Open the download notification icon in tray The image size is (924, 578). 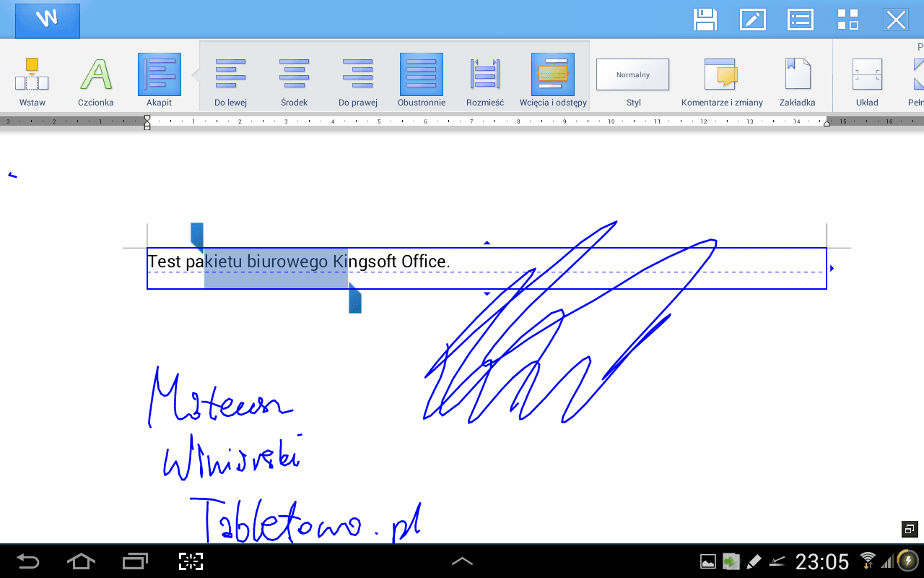(731, 561)
